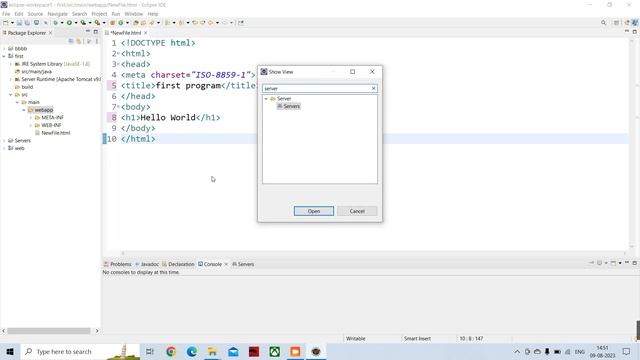Screen dimensions: 640x360
Task: Switch to the Javadoc tab
Action: (147, 264)
